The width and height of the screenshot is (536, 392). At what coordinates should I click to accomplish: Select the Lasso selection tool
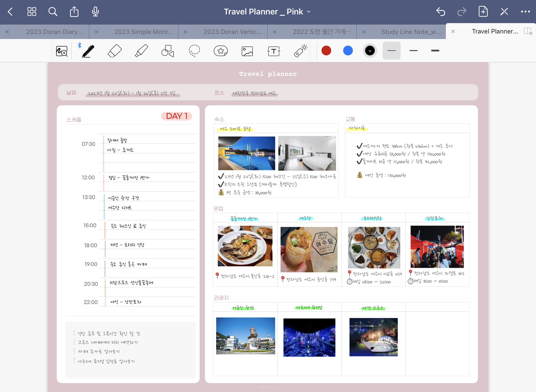click(x=194, y=51)
